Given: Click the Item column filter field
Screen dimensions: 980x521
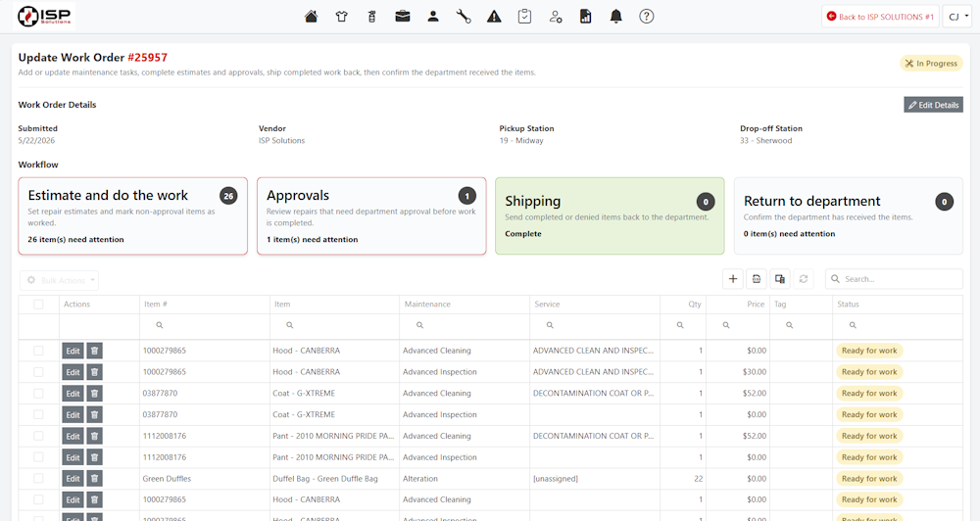Looking at the screenshot, I should click(334, 325).
